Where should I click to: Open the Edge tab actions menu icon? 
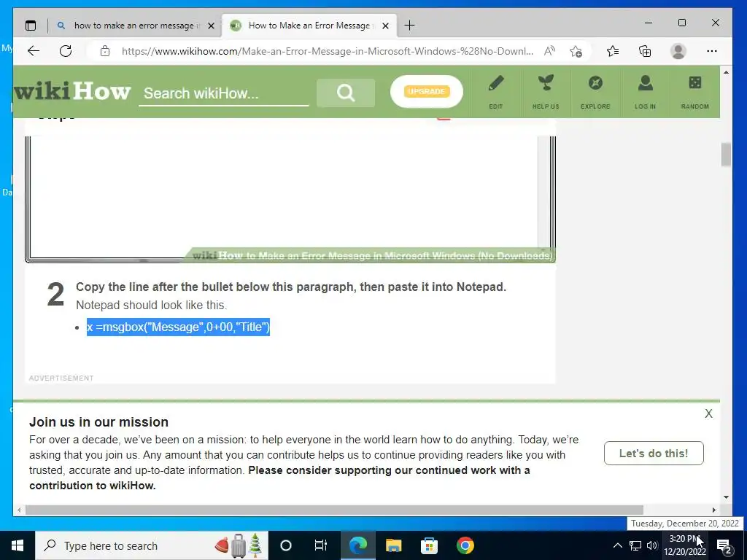click(31, 26)
